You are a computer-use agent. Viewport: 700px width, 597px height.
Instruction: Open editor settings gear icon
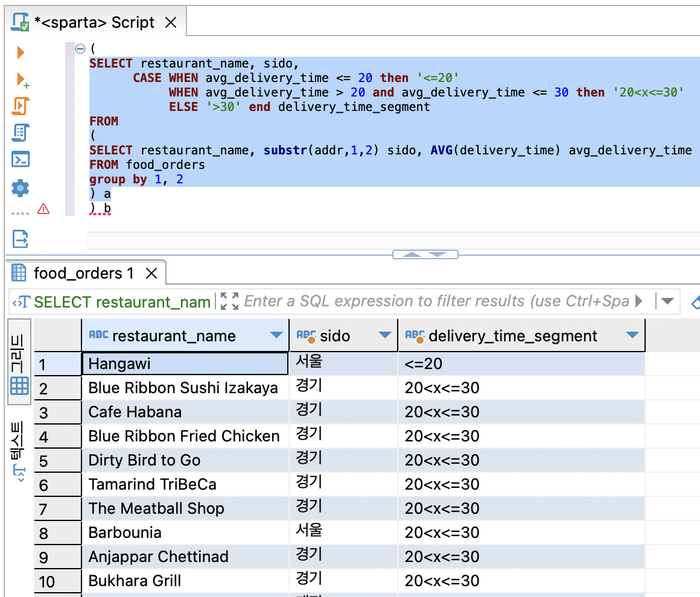pyautogui.click(x=20, y=188)
